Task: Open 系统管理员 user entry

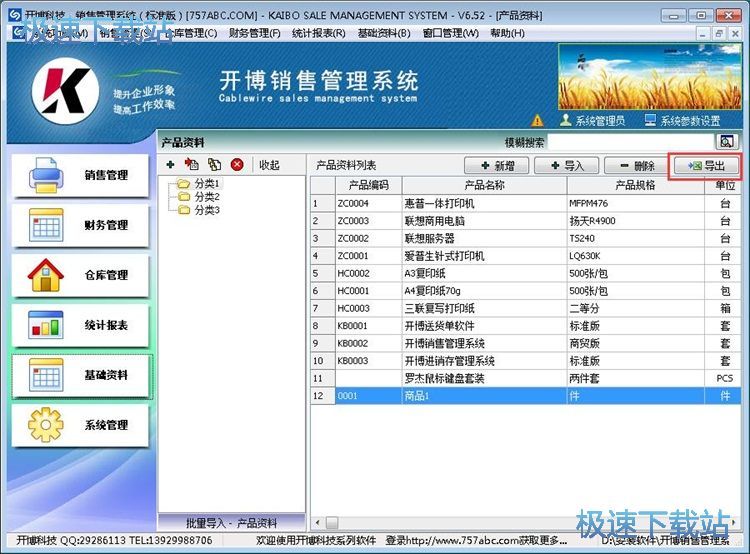Action: [593, 120]
